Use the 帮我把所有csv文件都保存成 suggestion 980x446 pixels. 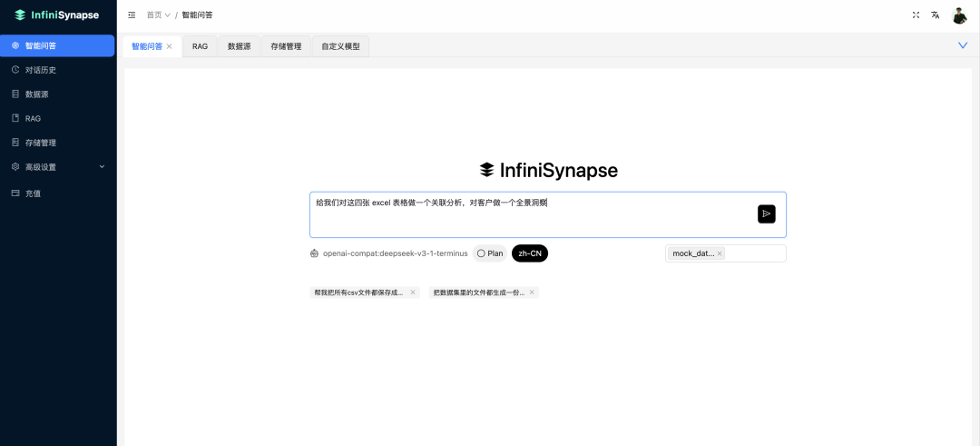(x=358, y=292)
